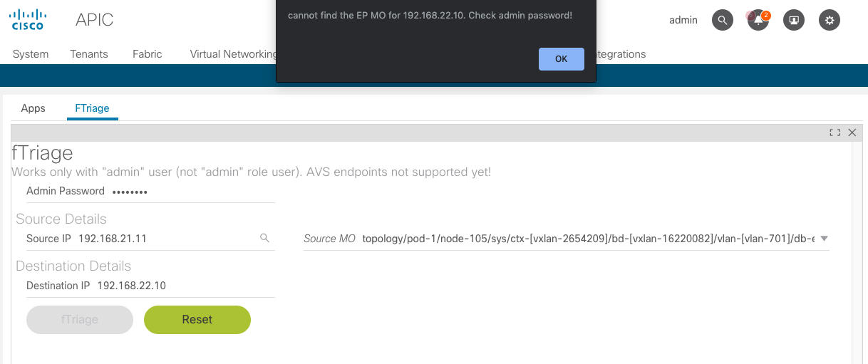Image resolution: width=868 pixels, height=364 pixels.
Task: Open the notifications bell
Action: [x=758, y=20]
